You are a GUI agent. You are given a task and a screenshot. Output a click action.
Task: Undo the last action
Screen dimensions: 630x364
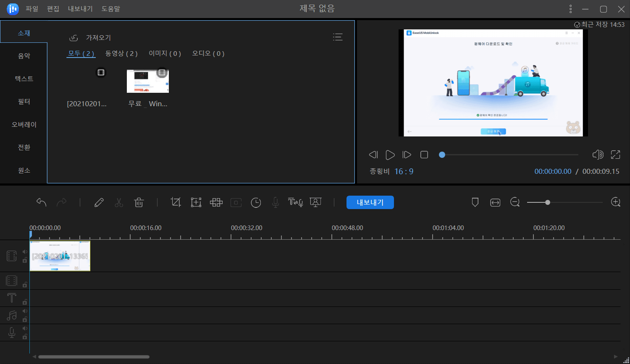coord(41,202)
